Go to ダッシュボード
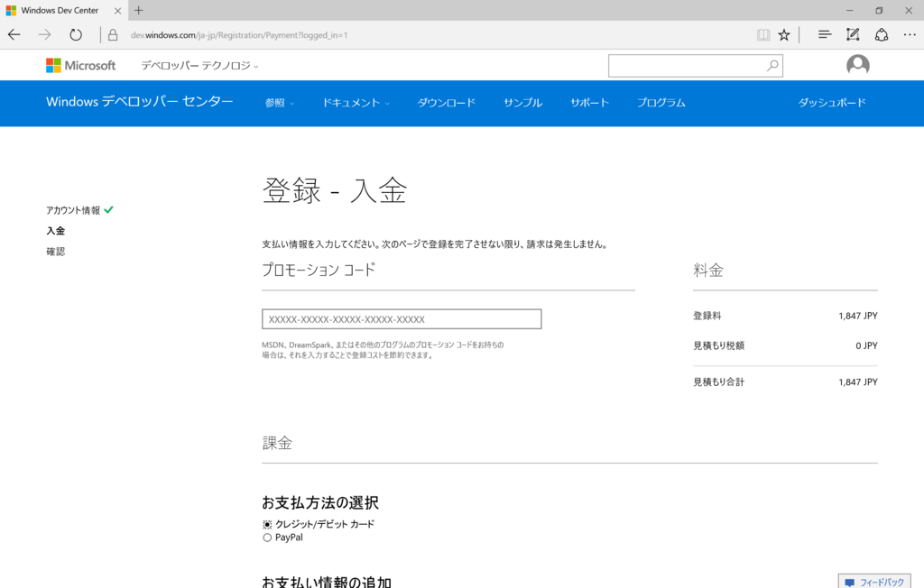 [x=831, y=103]
